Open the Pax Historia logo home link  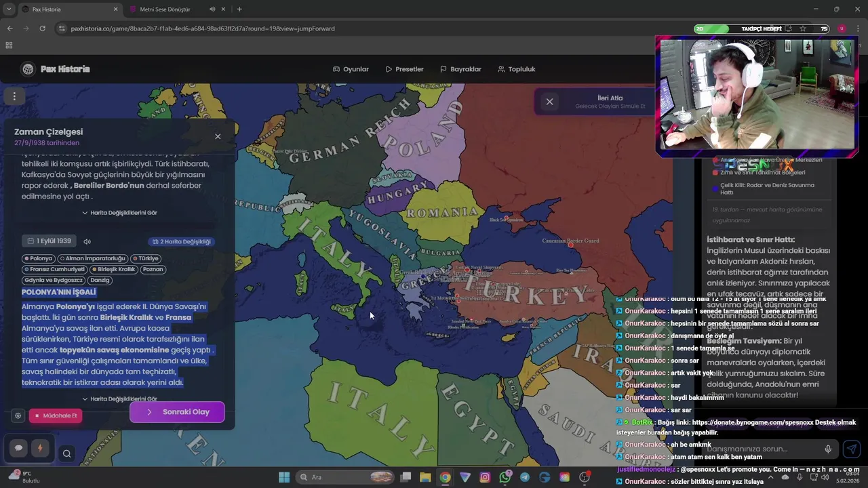tap(56, 69)
